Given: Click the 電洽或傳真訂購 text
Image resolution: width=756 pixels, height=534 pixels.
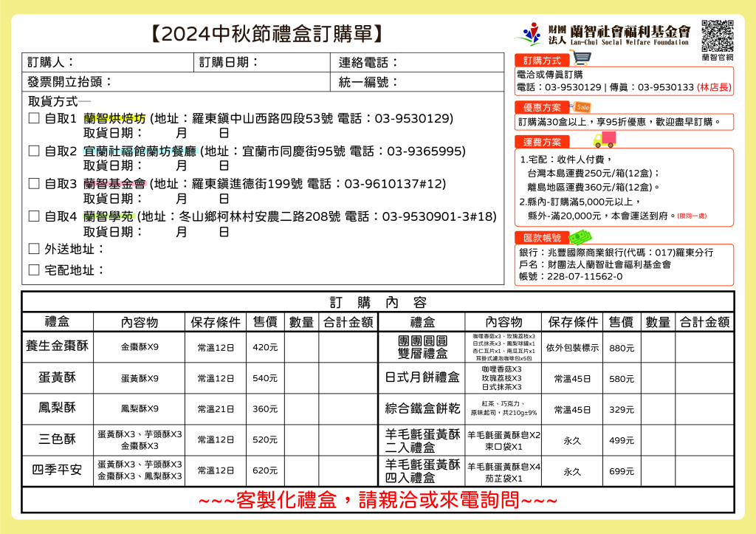Looking at the screenshot, I should (549, 75).
